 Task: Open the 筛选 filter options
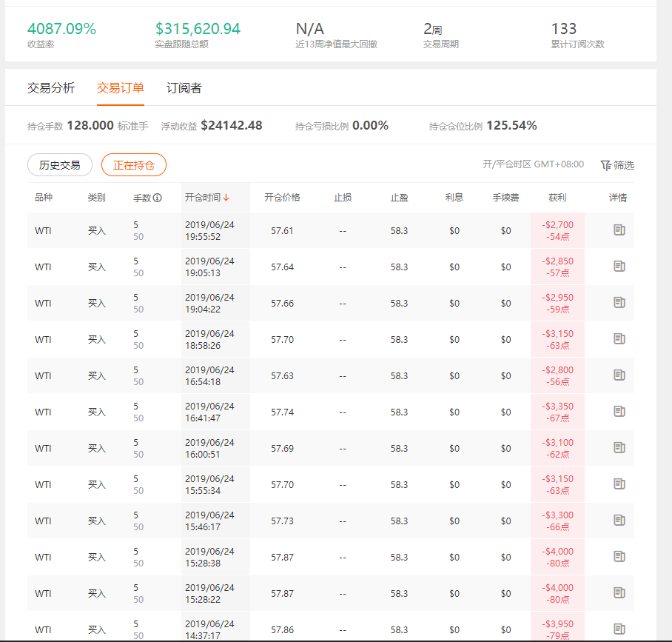617,165
